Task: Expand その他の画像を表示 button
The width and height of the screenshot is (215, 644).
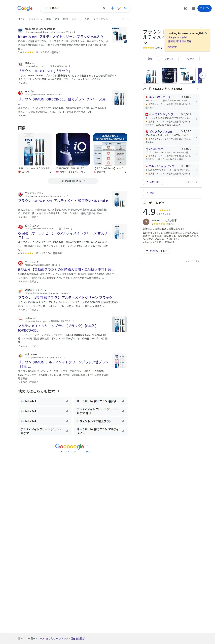Action: click(x=73, y=181)
